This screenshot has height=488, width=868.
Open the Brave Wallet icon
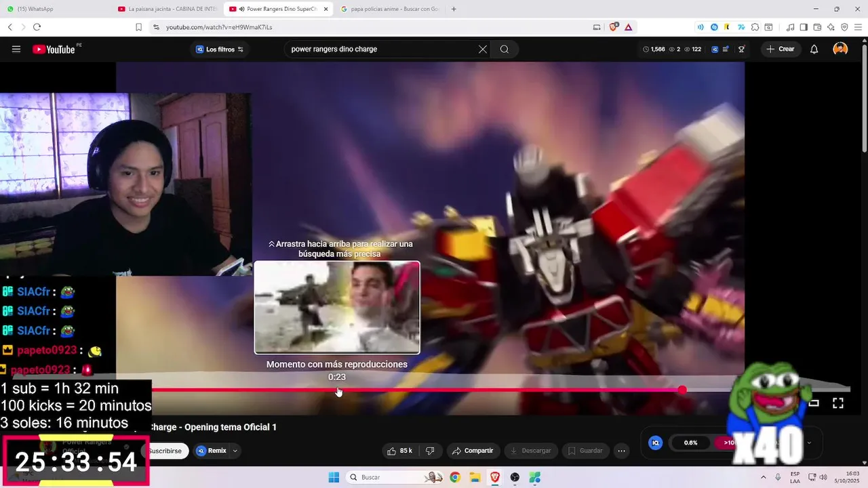click(x=817, y=27)
